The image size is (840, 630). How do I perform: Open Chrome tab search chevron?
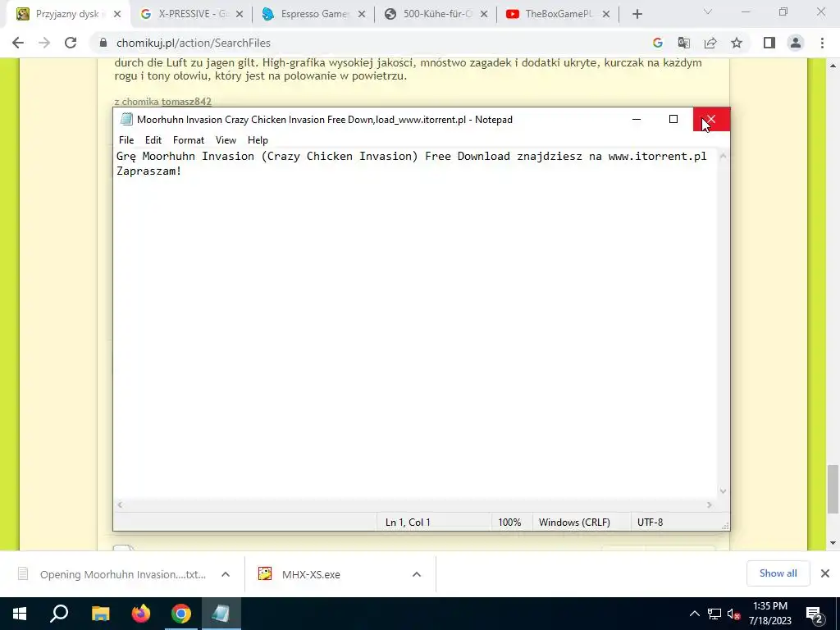pos(708,11)
